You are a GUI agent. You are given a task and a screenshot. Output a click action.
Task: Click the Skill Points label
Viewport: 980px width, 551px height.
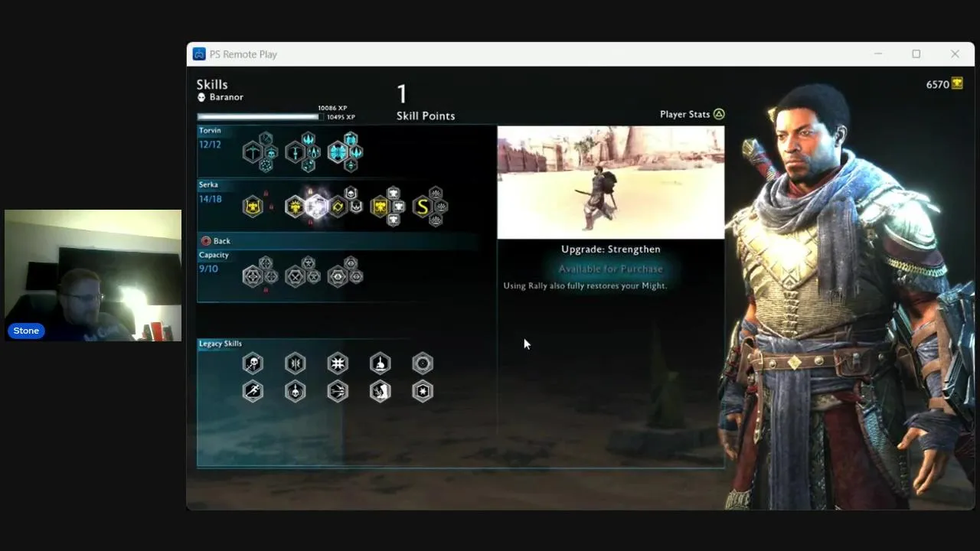point(426,116)
